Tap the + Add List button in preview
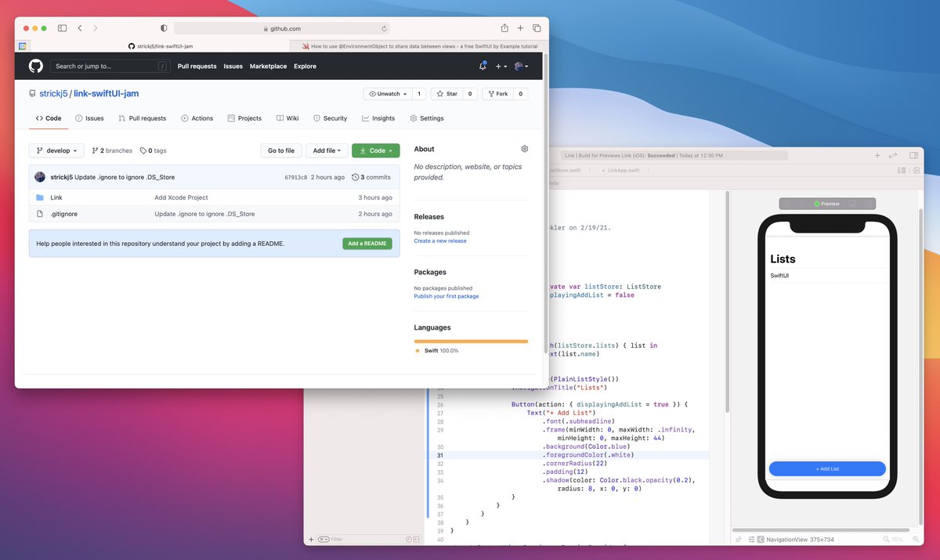 pyautogui.click(x=827, y=468)
